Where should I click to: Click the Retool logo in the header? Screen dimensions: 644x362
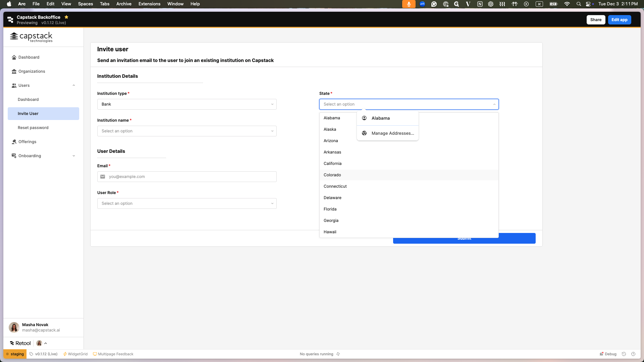10,20
